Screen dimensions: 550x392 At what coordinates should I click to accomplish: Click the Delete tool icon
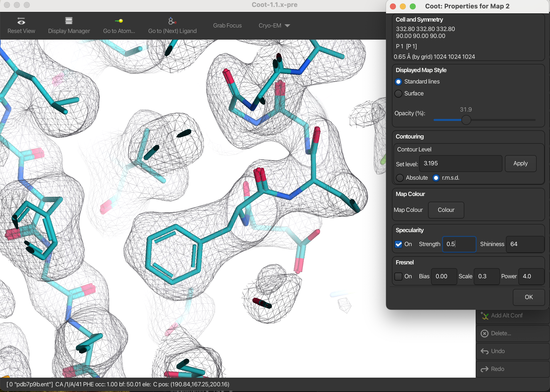coord(485,334)
